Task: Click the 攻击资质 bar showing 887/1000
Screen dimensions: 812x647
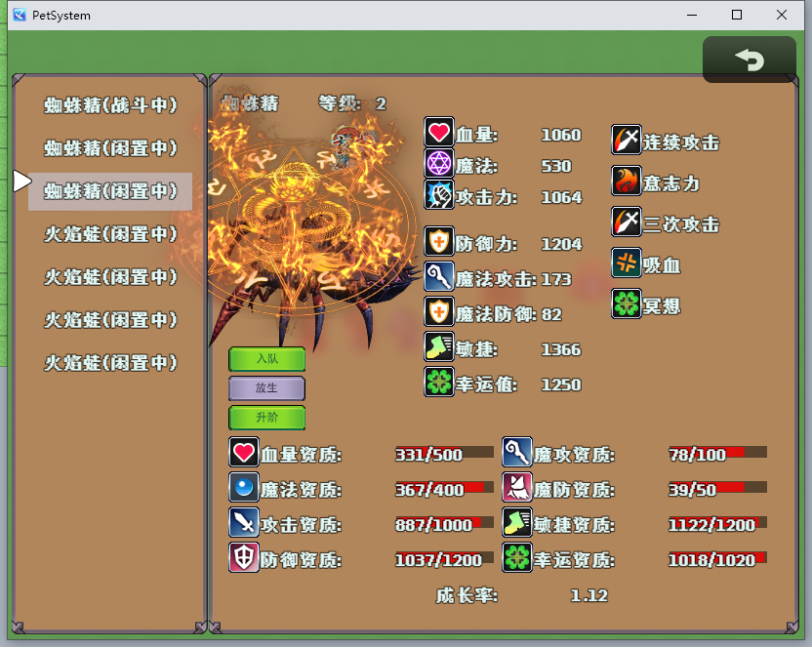Action: pyautogui.click(x=445, y=524)
